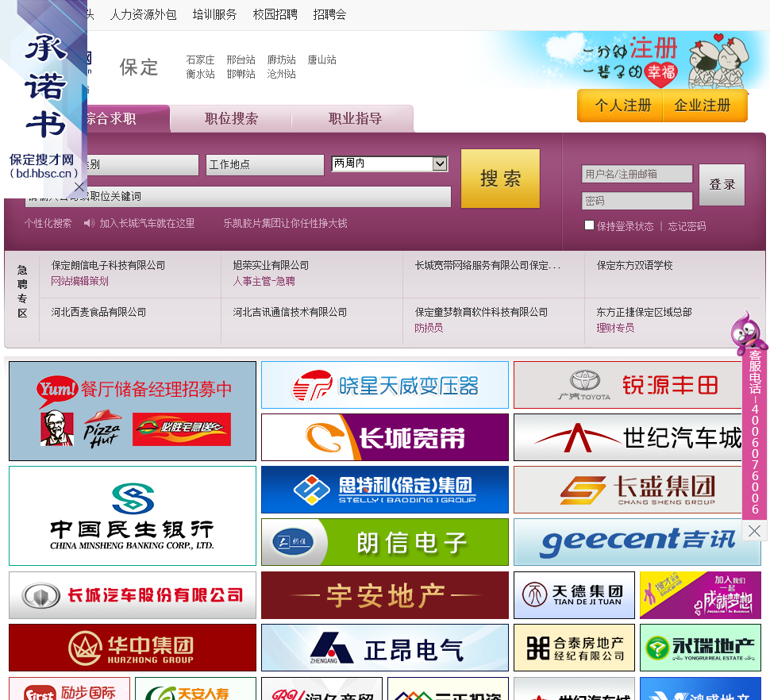The height and width of the screenshot is (700, 770).
Task: Open the 思特利(保定)集团 banner
Action: 385,490
